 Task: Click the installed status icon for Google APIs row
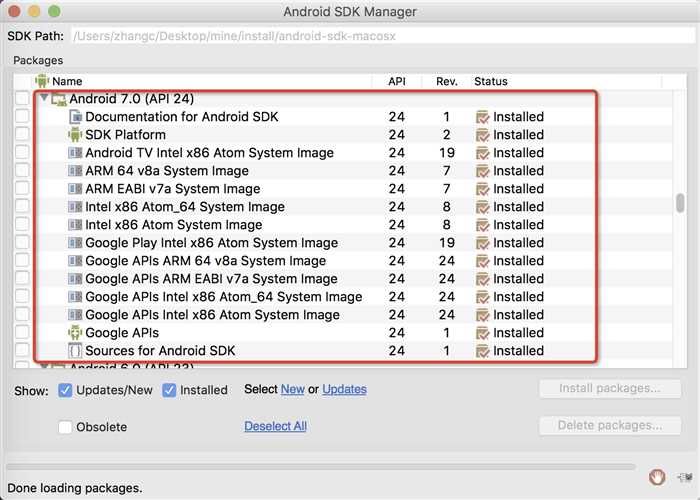pyautogui.click(x=483, y=333)
